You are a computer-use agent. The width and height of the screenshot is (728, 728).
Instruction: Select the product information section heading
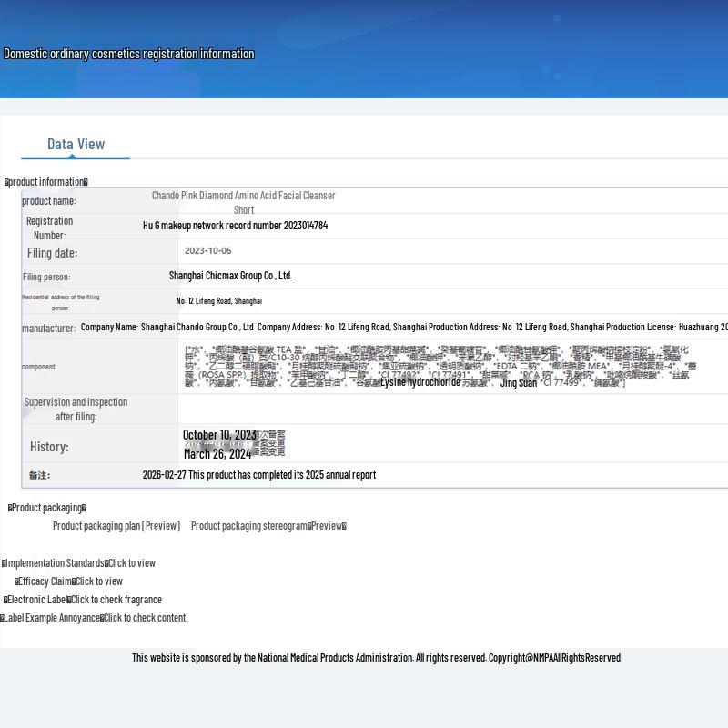click(x=46, y=181)
